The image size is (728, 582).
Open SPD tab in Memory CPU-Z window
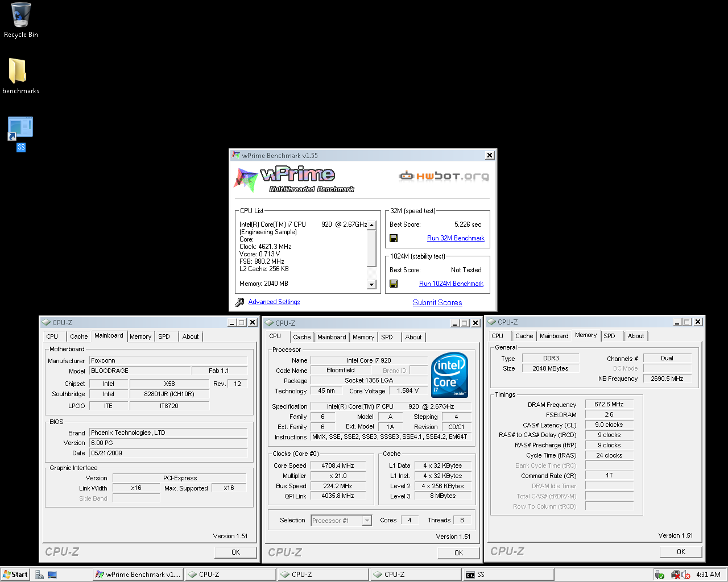coord(609,336)
